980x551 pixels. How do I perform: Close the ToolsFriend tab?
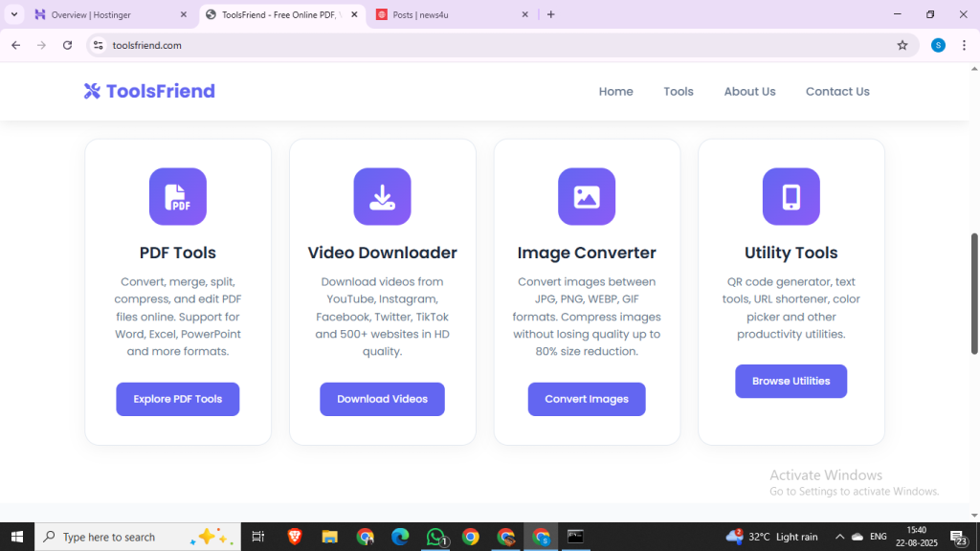pos(354,14)
